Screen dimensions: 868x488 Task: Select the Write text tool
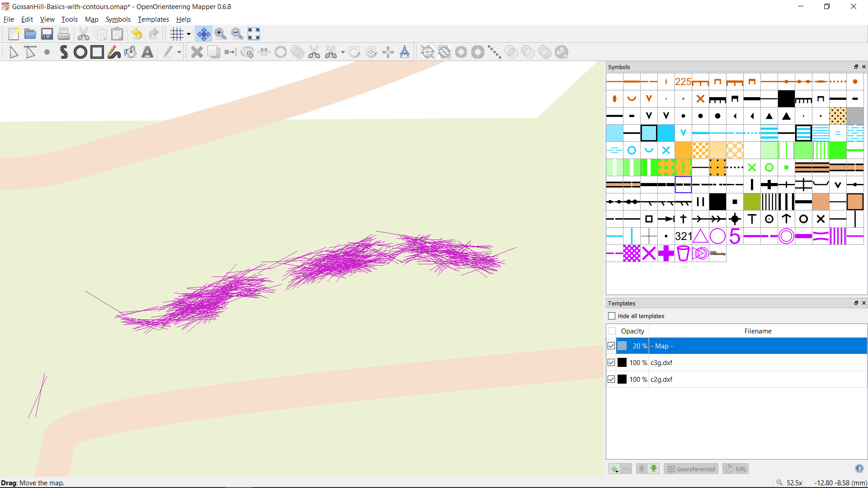coord(147,52)
